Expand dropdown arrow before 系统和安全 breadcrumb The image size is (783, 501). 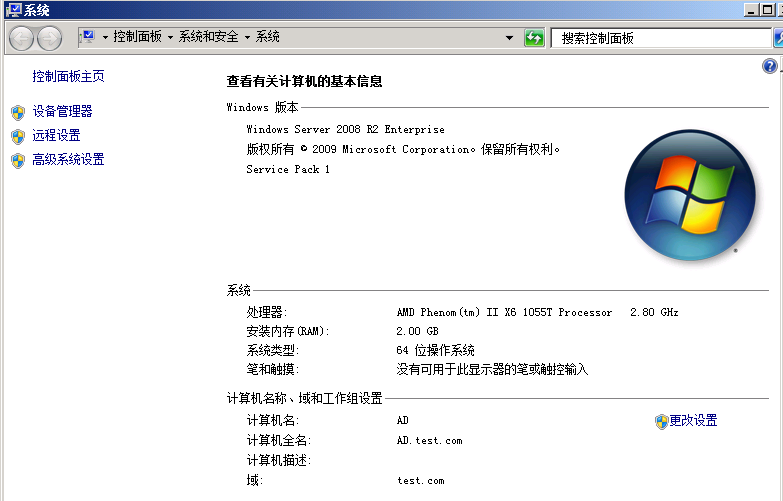pyautogui.click(x=170, y=37)
